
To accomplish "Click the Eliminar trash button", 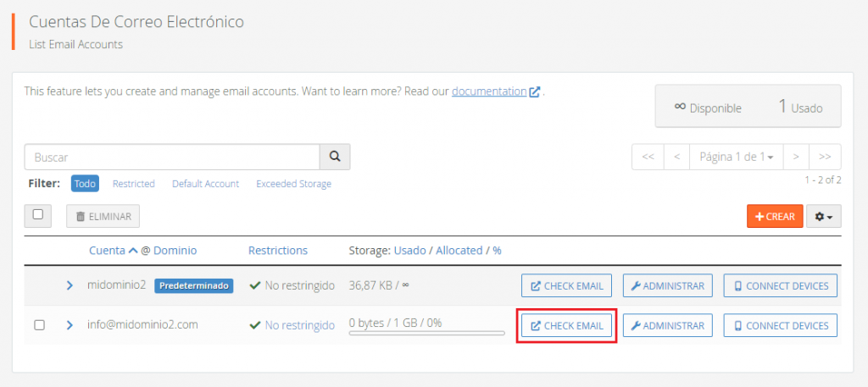I will coord(103,217).
